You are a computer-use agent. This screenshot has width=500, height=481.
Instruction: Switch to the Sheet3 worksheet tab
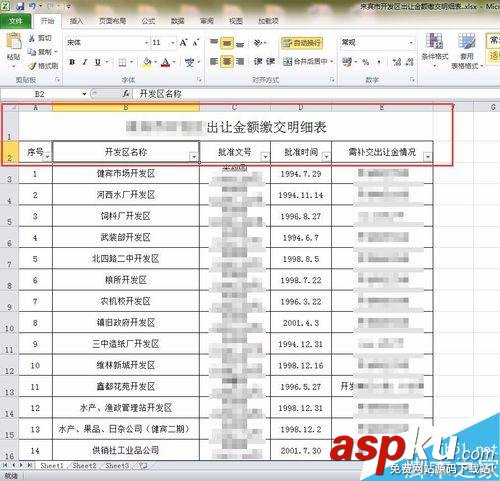(117, 466)
